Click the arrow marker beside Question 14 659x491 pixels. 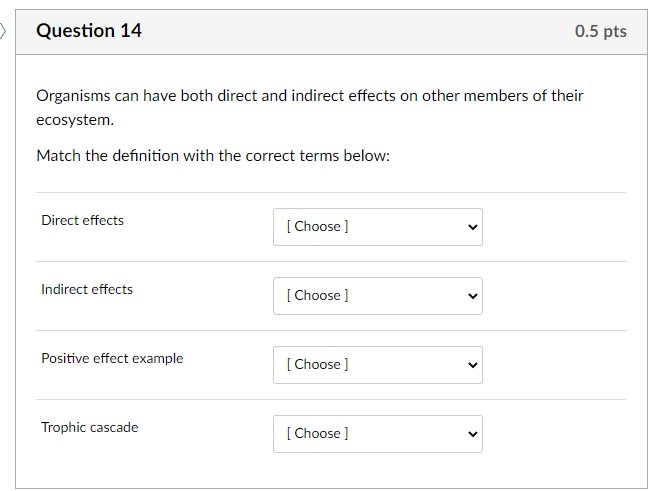point(3,31)
